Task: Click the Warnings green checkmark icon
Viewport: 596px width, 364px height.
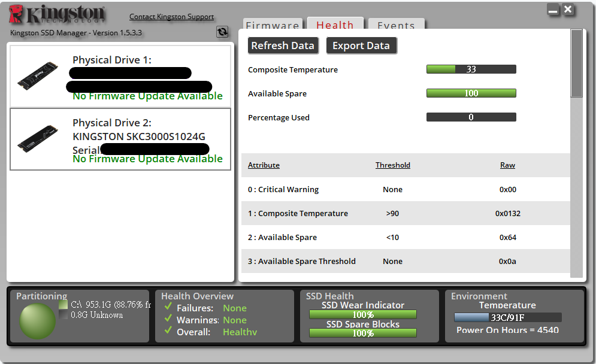Action: click(168, 318)
